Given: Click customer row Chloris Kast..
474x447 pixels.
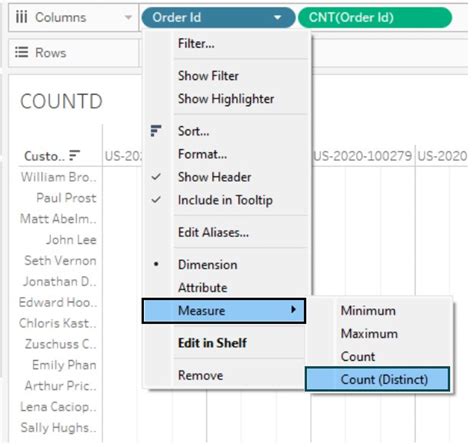Looking at the screenshot, I should 58,323.
